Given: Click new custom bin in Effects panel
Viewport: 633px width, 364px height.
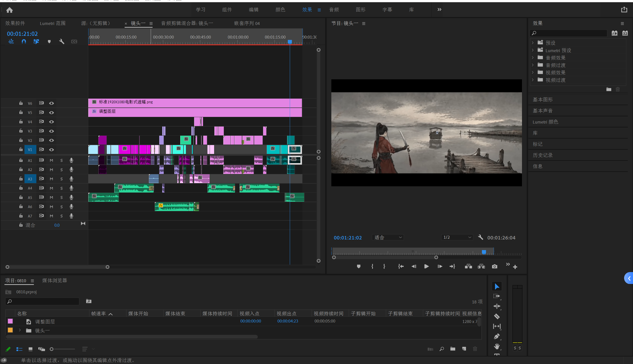Looking at the screenshot, I should tap(609, 89).
